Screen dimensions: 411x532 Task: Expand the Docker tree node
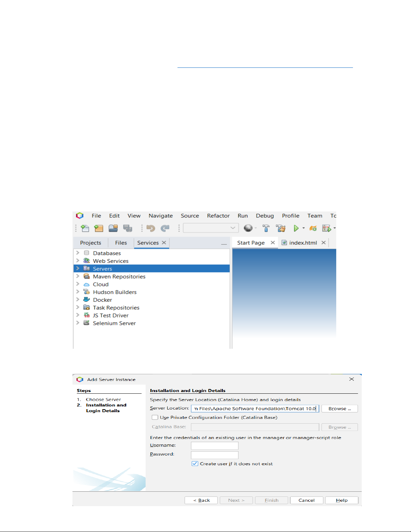coord(78,299)
